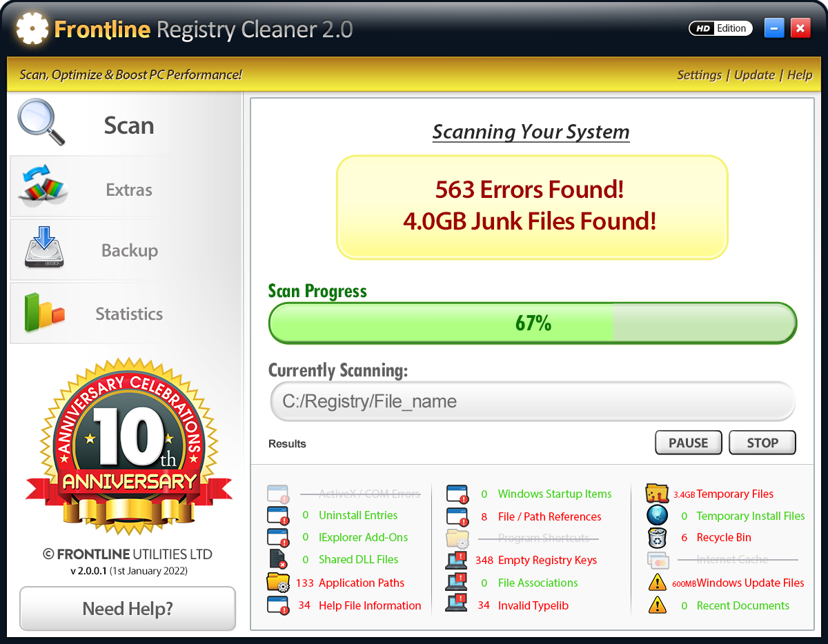This screenshot has width=828, height=644.
Task: Click the File / Path References icon
Action: click(457, 516)
